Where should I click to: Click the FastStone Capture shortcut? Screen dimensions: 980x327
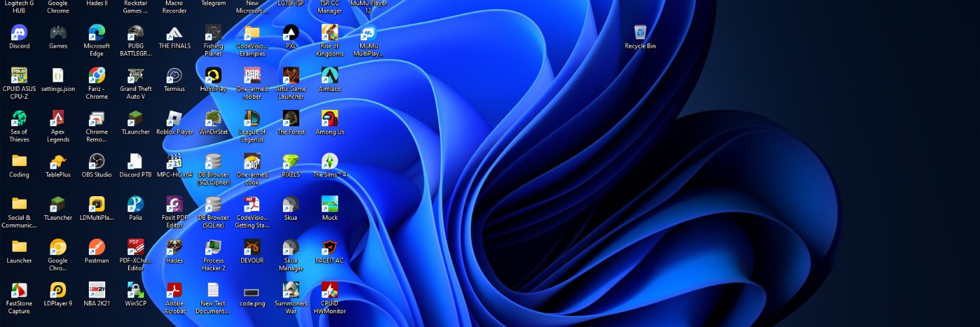20,290
